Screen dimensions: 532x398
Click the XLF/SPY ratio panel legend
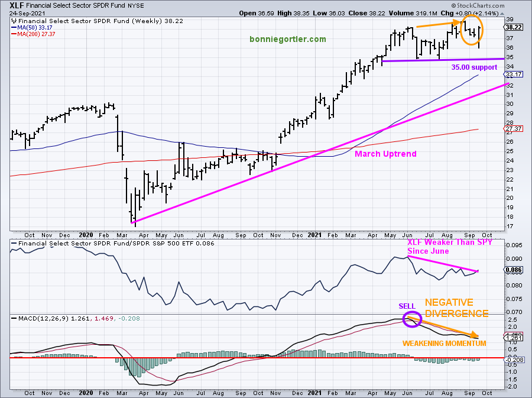point(116,243)
